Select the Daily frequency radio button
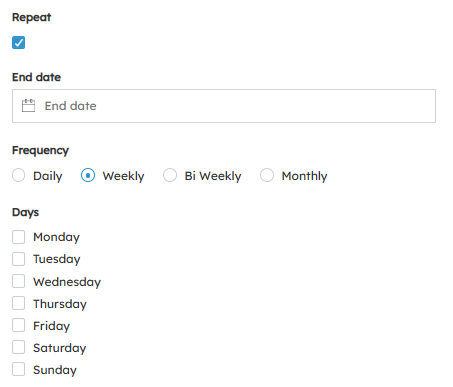453x387 pixels. click(x=18, y=175)
